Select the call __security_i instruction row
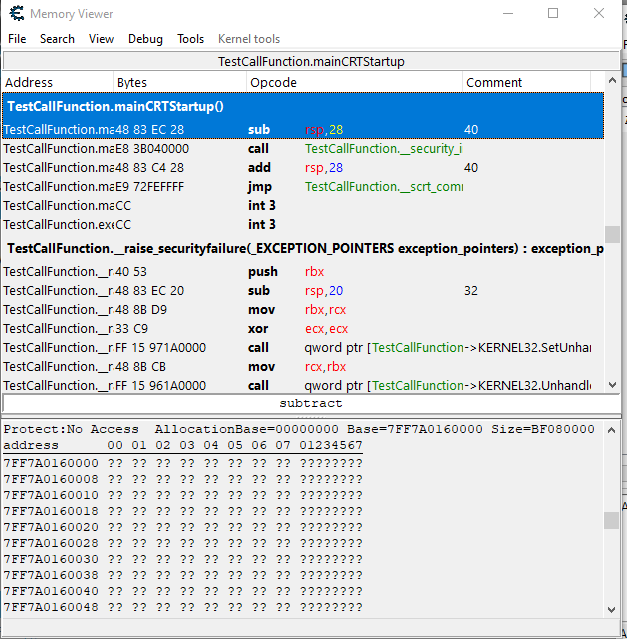 click(x=303, y=149)
